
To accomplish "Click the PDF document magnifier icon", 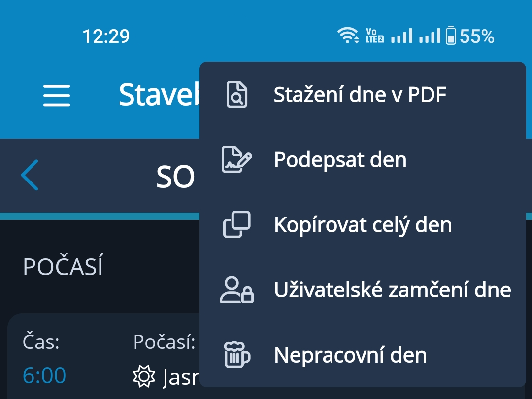I will point(237,94).
